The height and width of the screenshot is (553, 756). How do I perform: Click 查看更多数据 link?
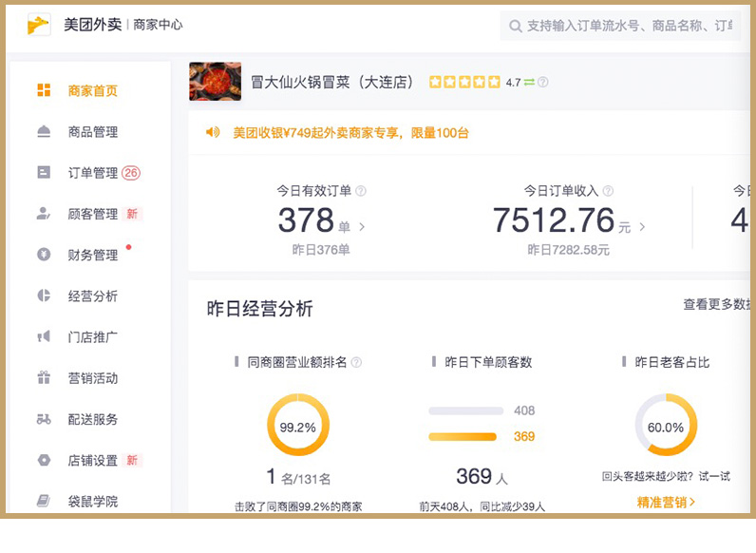(717, 304)
